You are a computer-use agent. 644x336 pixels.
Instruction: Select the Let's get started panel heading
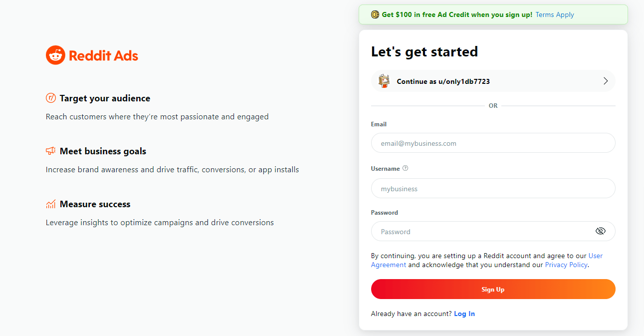click(424, 51)
